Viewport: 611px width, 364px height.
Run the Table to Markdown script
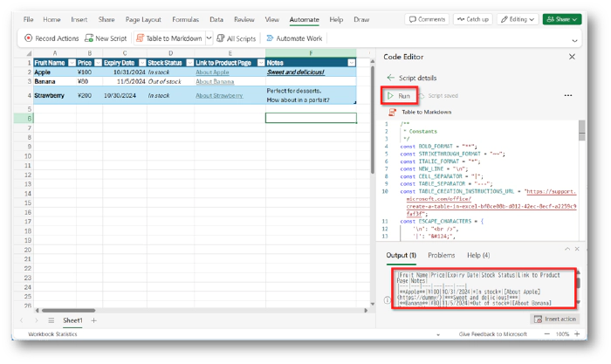(x=400, y=94)
